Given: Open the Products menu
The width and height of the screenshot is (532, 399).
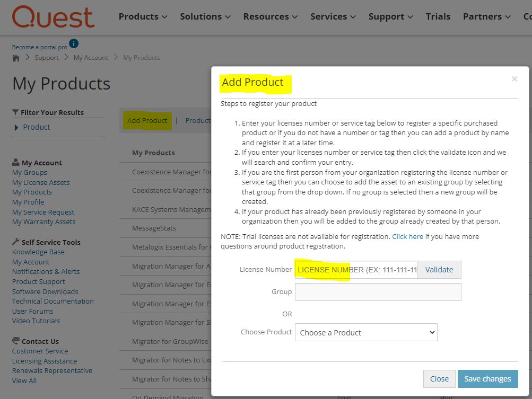Looking at the screenshot, I should [x=143, y=17].
